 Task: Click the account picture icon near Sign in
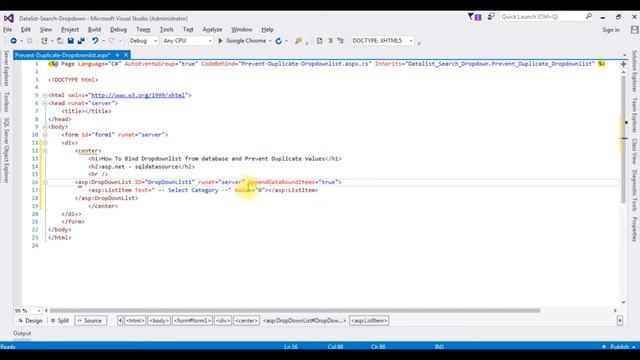[634, 30]
